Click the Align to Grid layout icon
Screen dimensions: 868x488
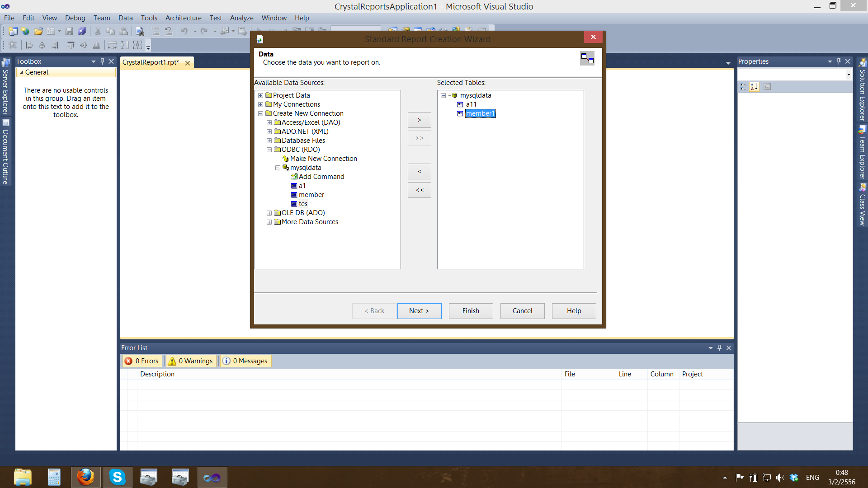(x=13, y=45)
